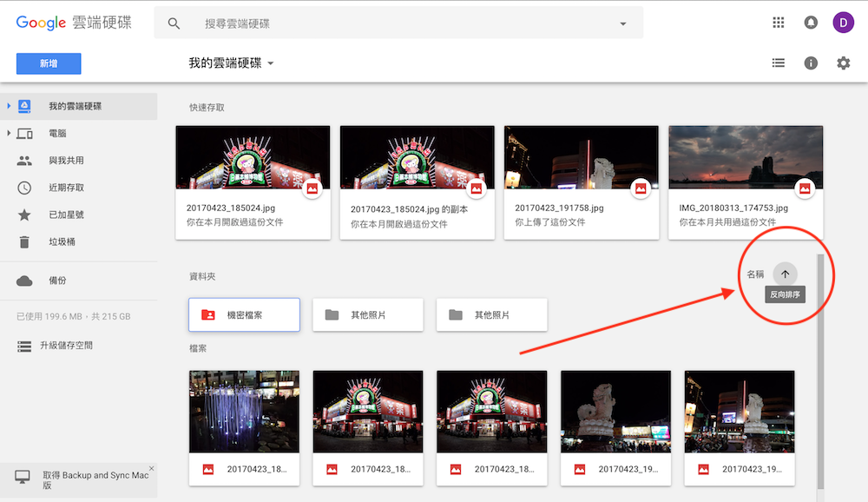Open the details info panel
Screen dimensions: 868x502
coord(812,63)
